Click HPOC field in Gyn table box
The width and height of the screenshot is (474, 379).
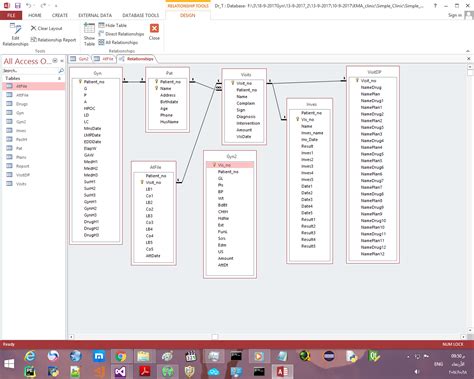89,108
